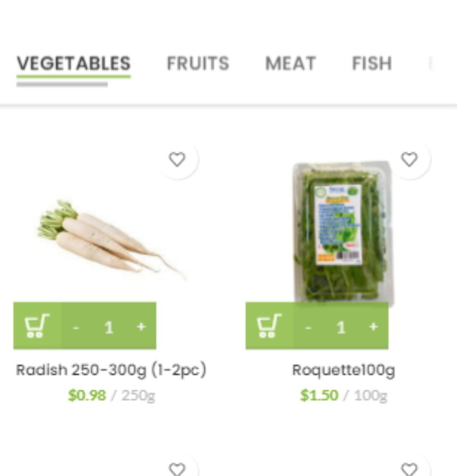Open the Roquette100g product title link

[343, 370]
